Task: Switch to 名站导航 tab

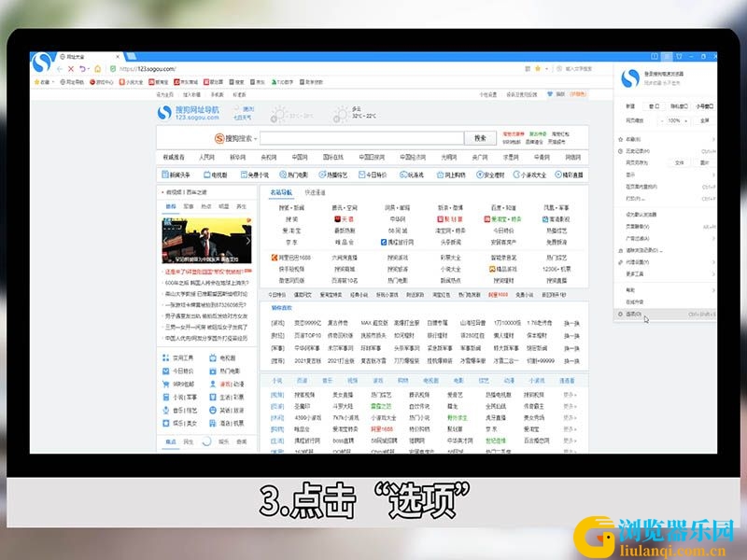Action: click(281, 192)
